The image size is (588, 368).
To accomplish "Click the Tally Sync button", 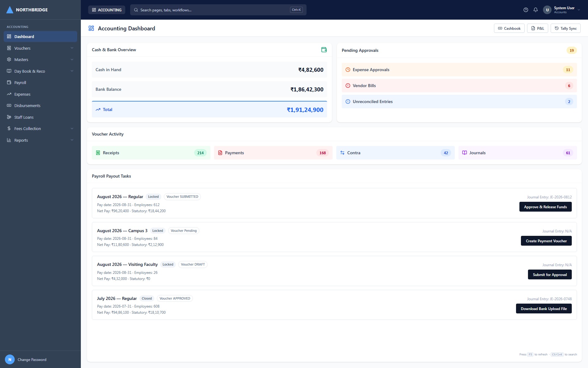I will tap(566, 28).
